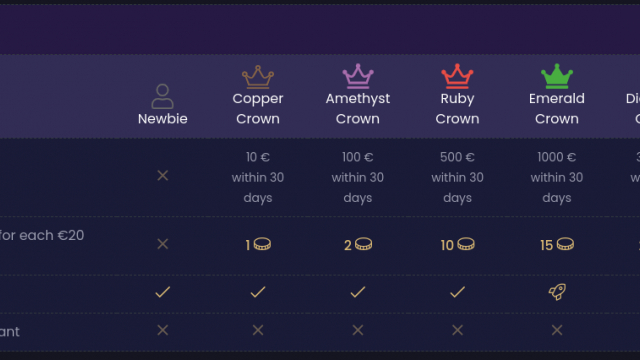Click the Newbie user silhouette icon
This screenshot has height=360, width=640.
(162, 96)
